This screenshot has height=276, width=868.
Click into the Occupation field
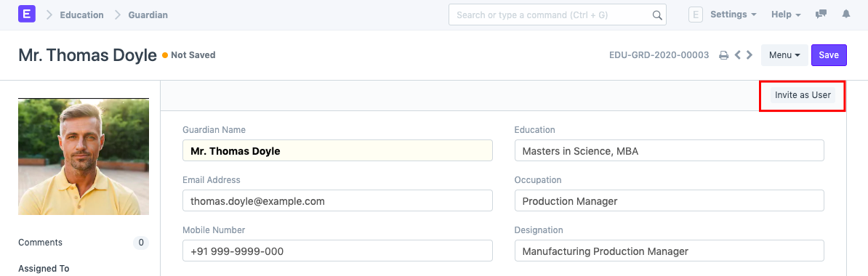pyautogui.click(x=670, y=200)
